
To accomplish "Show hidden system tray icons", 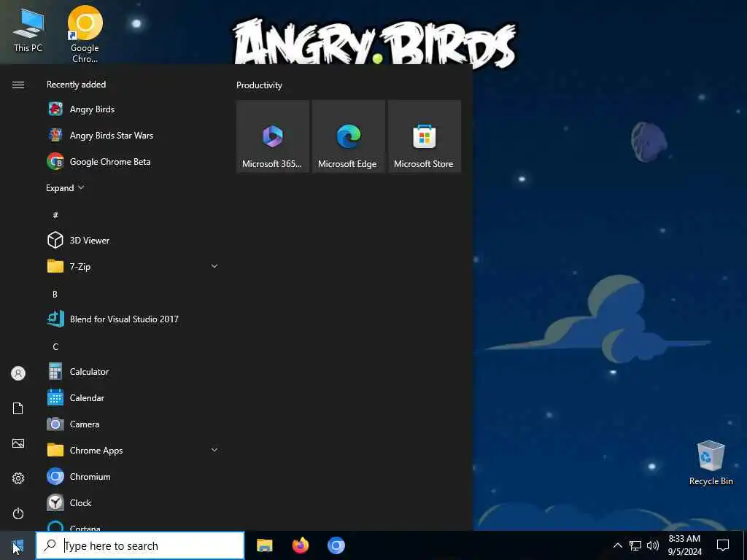I will [x=617, y=545].
